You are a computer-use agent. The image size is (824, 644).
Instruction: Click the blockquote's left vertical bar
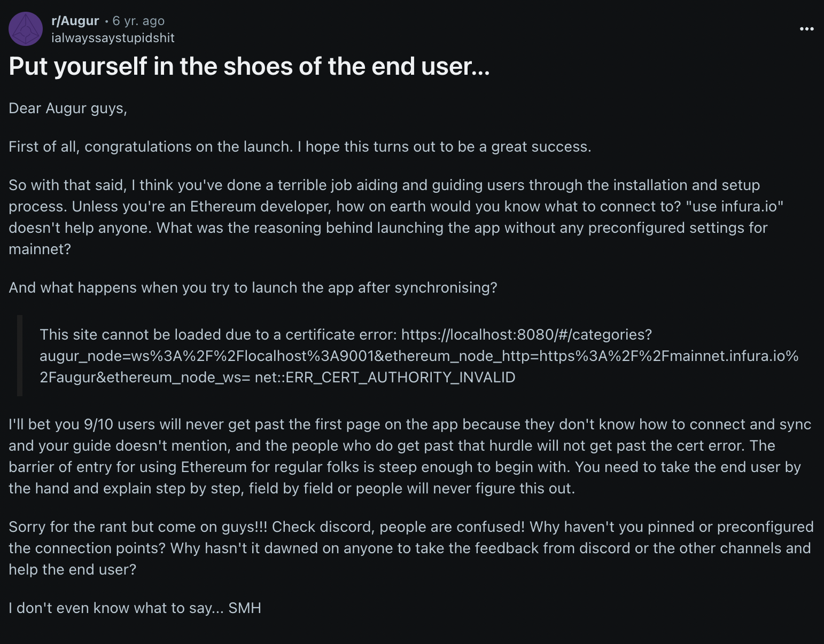pos(20,356)
